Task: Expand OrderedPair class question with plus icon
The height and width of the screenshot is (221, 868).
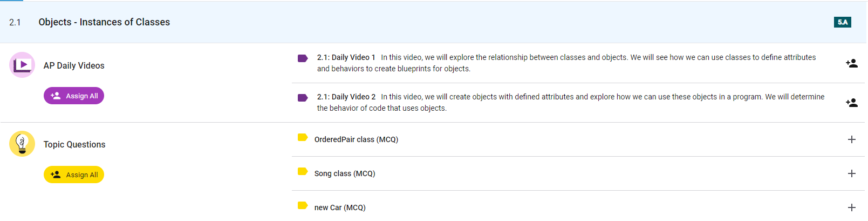Action: [x=852, y=139]
